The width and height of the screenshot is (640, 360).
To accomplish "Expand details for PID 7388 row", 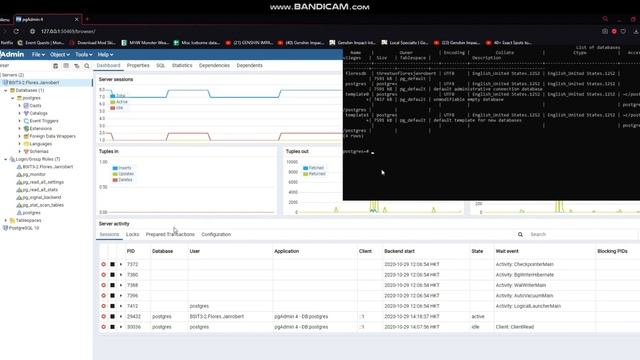I will click(x=121, y=285).
